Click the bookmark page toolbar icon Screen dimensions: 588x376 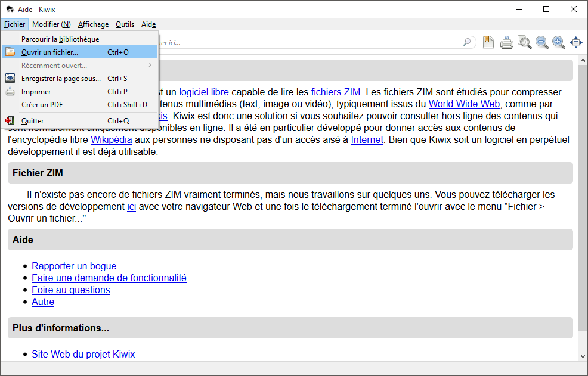click(488, 42)
